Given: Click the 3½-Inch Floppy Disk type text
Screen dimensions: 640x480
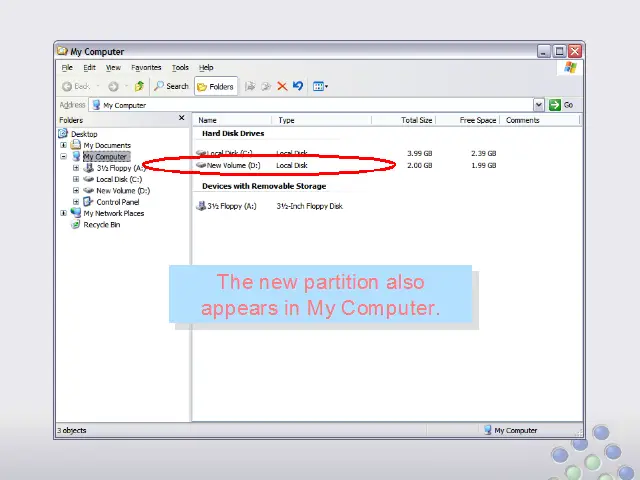Looking at the screenshot, I should 309,207.
